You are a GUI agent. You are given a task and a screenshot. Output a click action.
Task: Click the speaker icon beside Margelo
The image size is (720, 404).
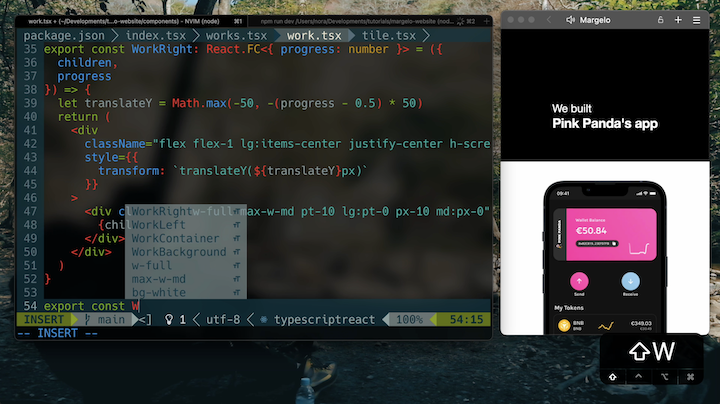point(570,19)
